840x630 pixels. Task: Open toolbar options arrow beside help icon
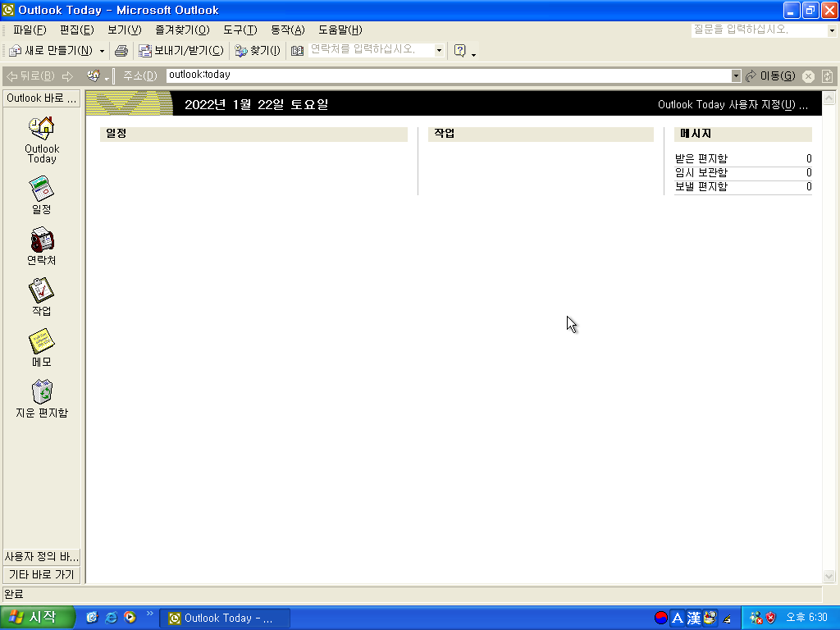(x=473, y=54)
